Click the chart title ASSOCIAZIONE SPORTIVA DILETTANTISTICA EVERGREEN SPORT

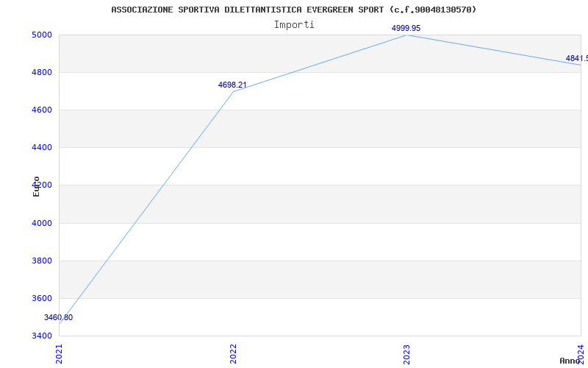coord(294,10)
